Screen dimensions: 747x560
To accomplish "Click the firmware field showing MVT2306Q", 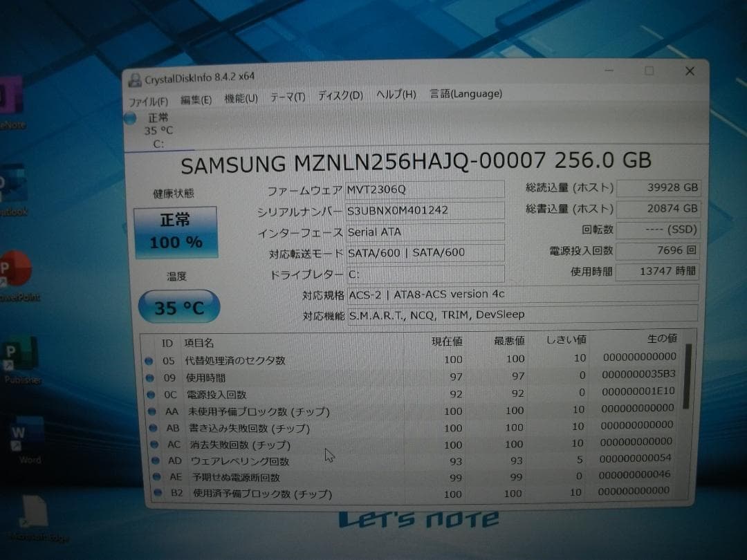I will (x=425, y=189).
